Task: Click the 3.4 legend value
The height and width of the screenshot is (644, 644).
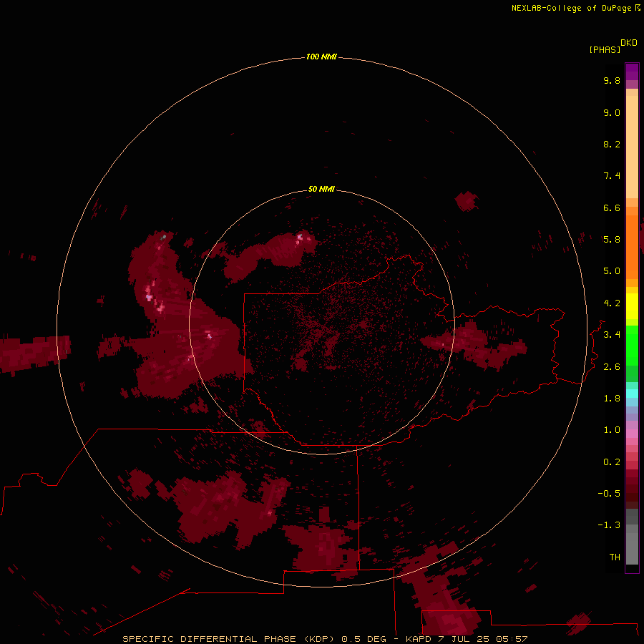Action: pyautogui.click(x=612, y=335)
